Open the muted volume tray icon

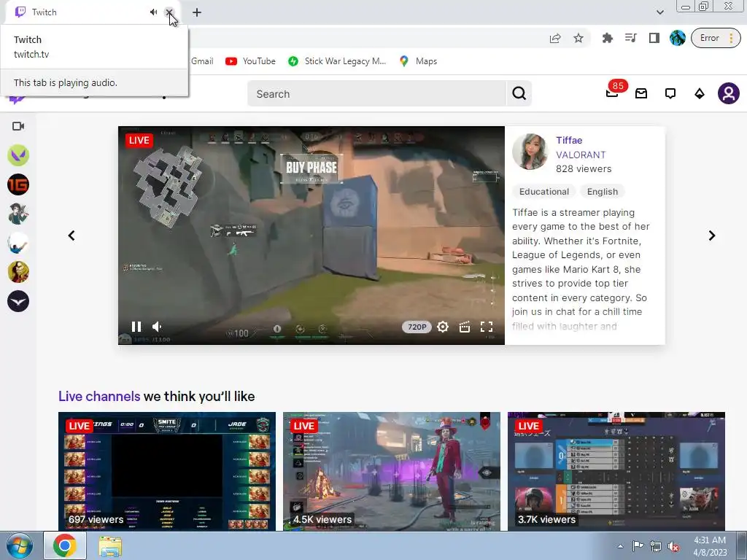click(673, 546)
